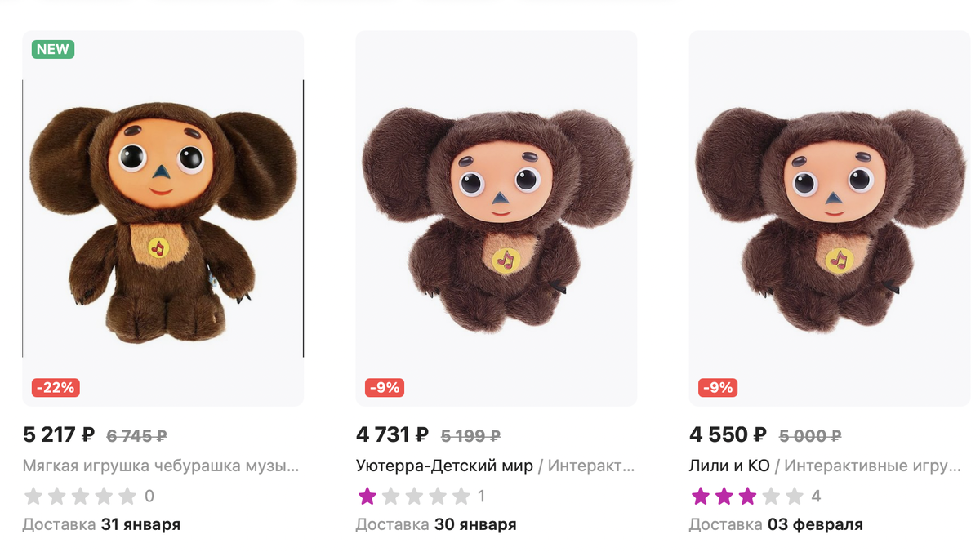
Task: Click the Лили и КО brand link
Action: [x=729, y=466]
